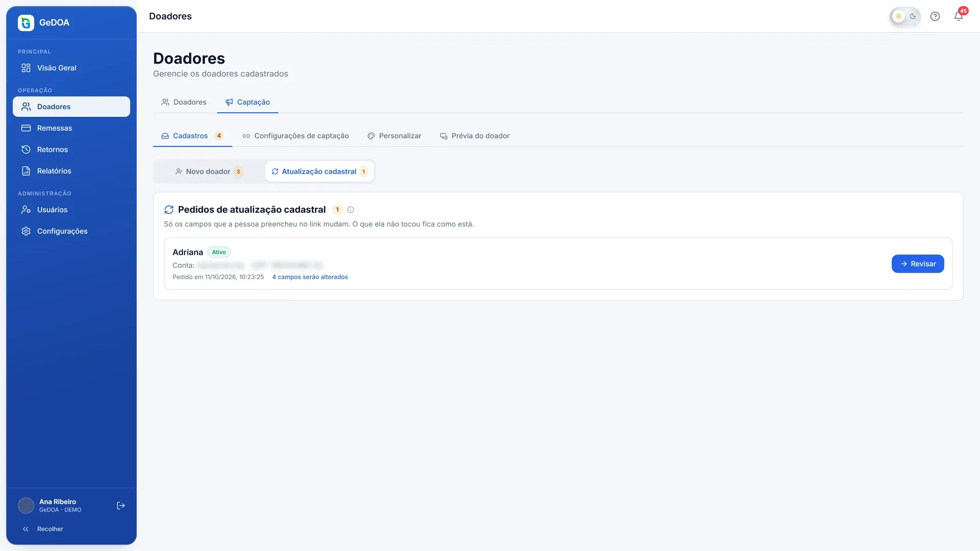The width and height of the screenshot is (980, 551).
Task: Click the '4 campos serão alterados' link
Action: tap(310, 277)
